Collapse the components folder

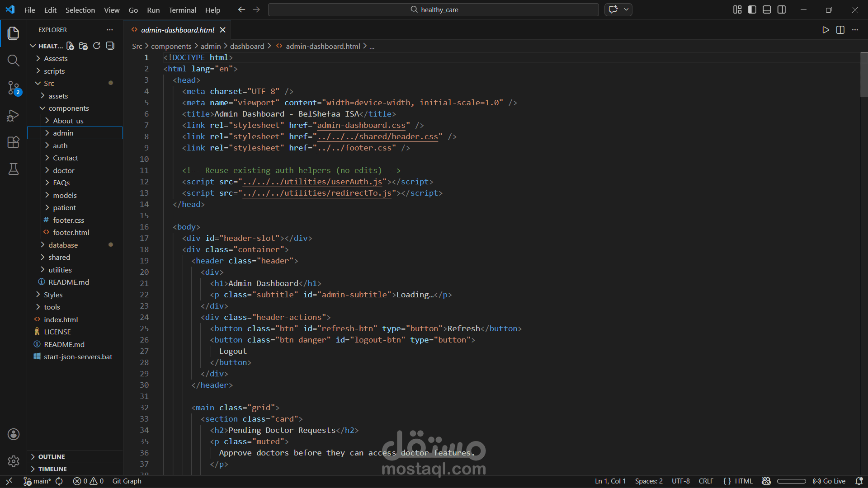click(68, 108)
